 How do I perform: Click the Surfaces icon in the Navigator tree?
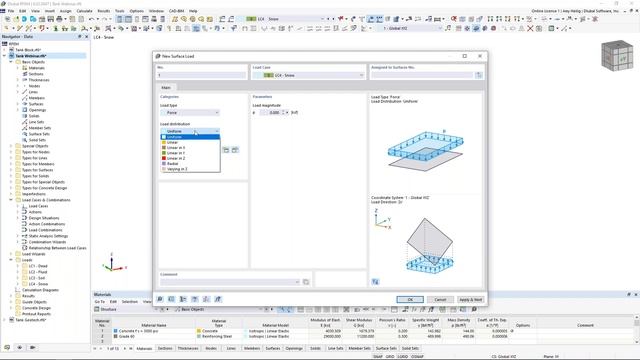(x=24, y=104)
